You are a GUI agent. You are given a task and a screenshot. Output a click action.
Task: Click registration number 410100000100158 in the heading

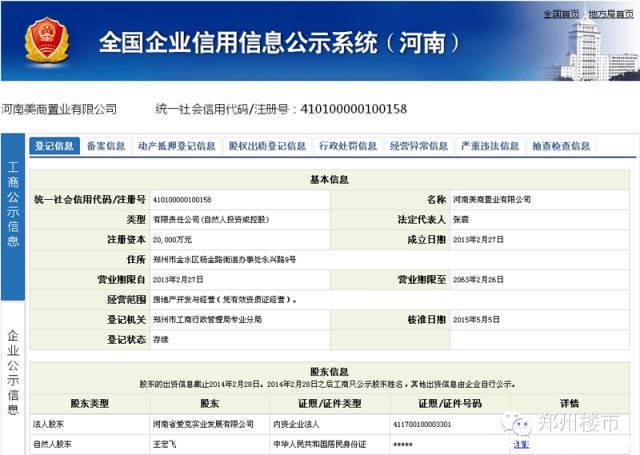click(x=353, y=109)
